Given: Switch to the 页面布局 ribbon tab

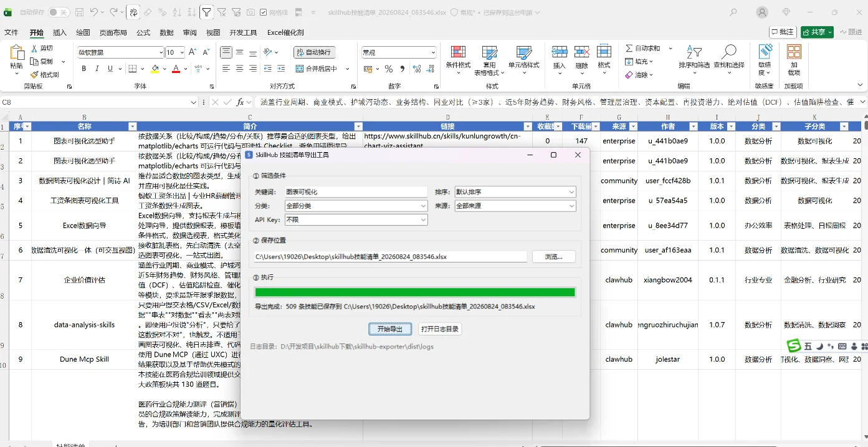Looking at the screenshot, I should pyautogui.click(x=113, y=32).
